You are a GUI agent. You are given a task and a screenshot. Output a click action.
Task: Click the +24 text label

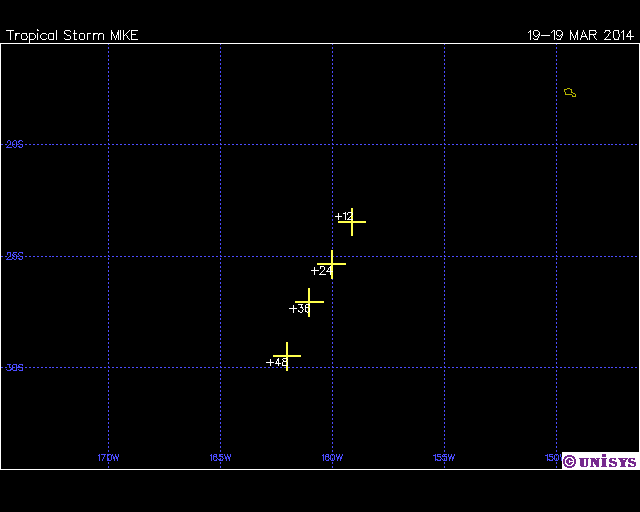tap(321, 270)
